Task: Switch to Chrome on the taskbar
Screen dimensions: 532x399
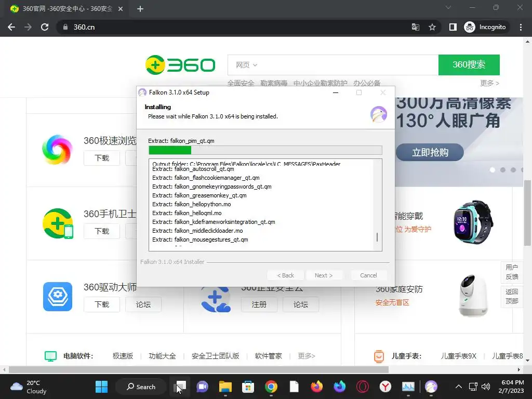Action: coord(271,387)
